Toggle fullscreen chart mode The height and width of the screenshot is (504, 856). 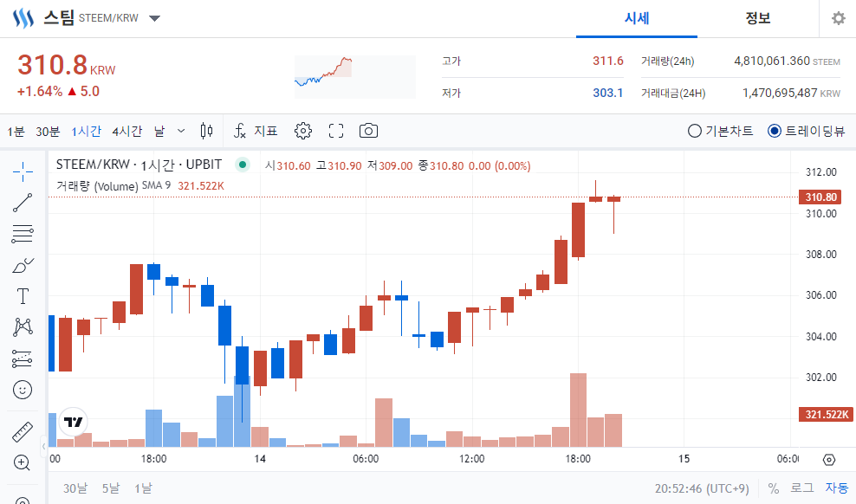pos(336,131)
